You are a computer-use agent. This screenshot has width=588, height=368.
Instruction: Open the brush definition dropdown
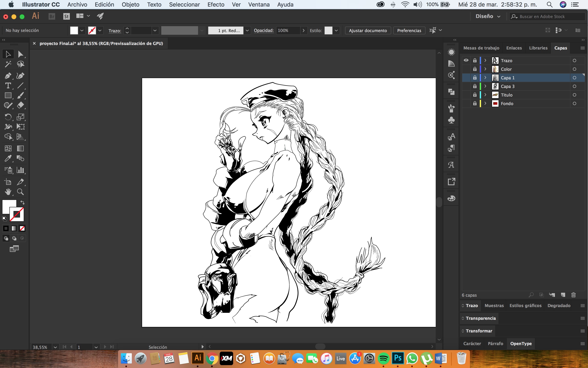pos(247,30)
